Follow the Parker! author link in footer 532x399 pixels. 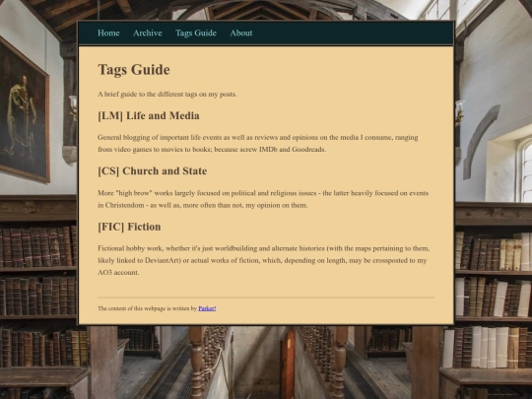pos(207,308)
